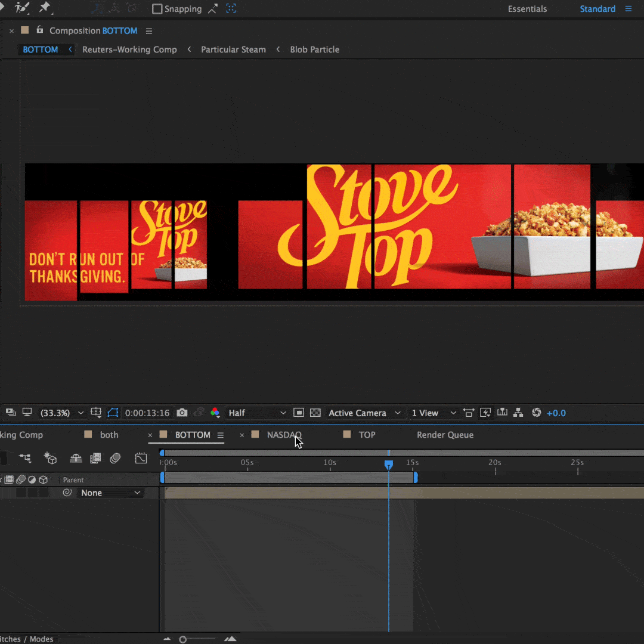
Task: Open the BOTTOM timeline panel menu
Action: (221, 435)
